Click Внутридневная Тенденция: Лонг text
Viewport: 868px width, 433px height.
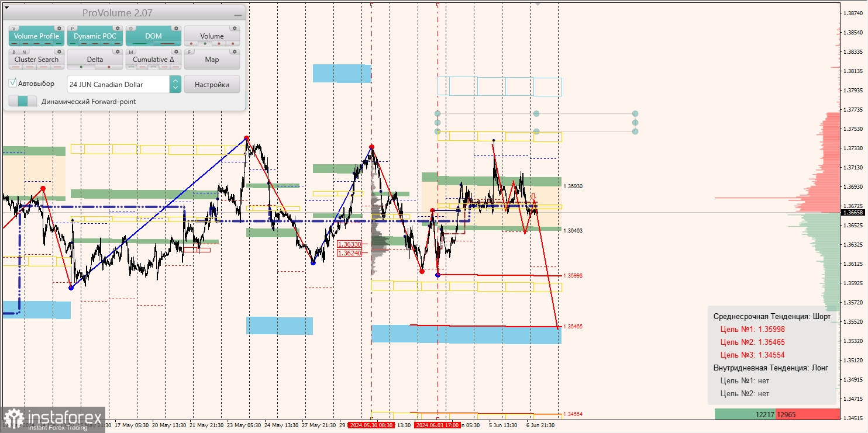tap(771, 368)
